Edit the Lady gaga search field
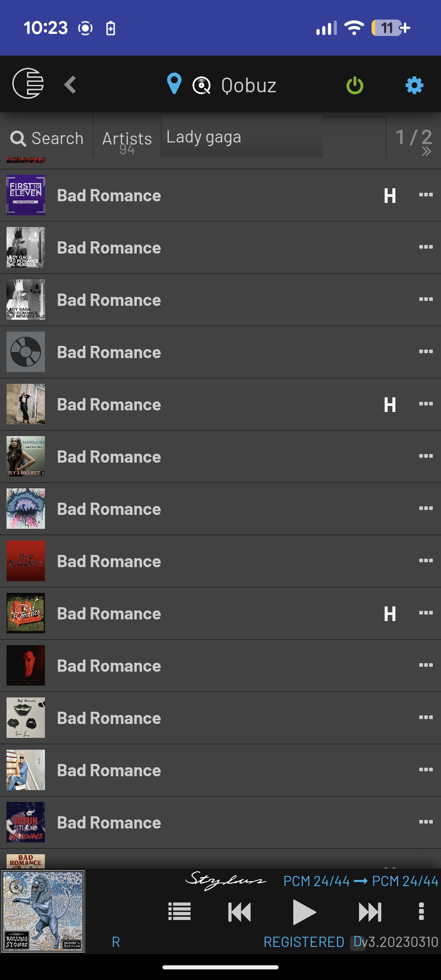The image size is (441, 980). [x=242, y=137]
